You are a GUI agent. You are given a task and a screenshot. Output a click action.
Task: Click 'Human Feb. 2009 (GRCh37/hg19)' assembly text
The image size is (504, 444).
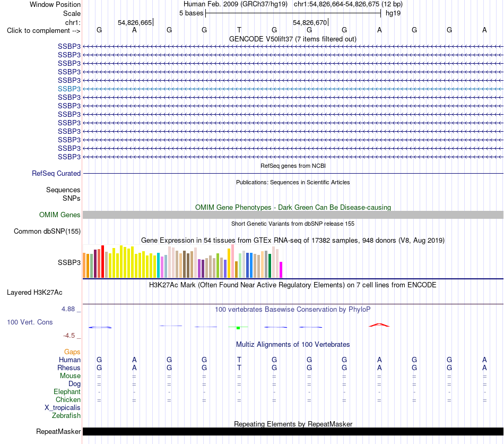coord(235,4)
